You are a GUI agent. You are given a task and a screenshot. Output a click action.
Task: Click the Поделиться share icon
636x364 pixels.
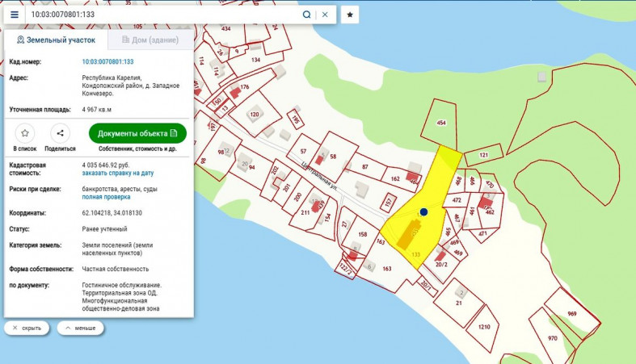[x=60, y=133]
